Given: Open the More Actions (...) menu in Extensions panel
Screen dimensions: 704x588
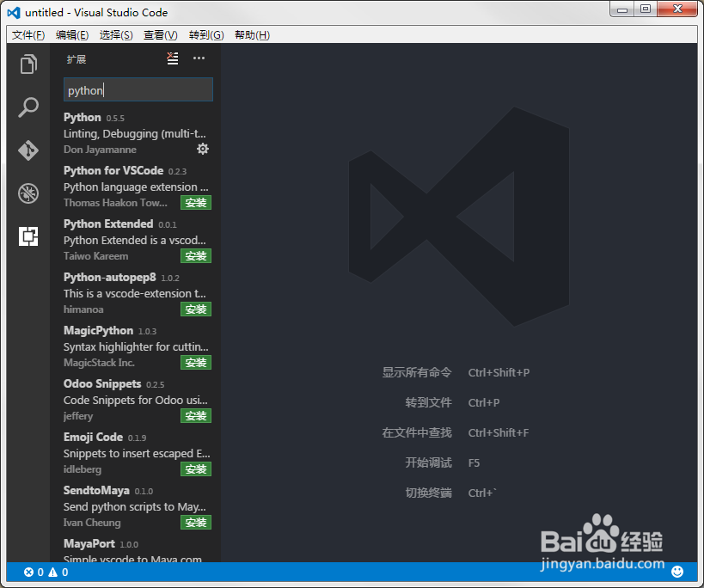Looking at the screenshot, I should pos(198,58).
